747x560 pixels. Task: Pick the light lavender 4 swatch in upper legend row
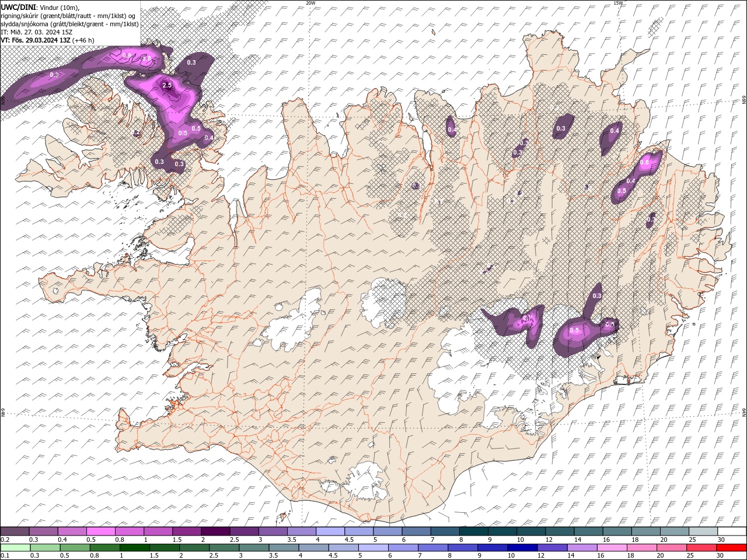click(x=330, y=531)
